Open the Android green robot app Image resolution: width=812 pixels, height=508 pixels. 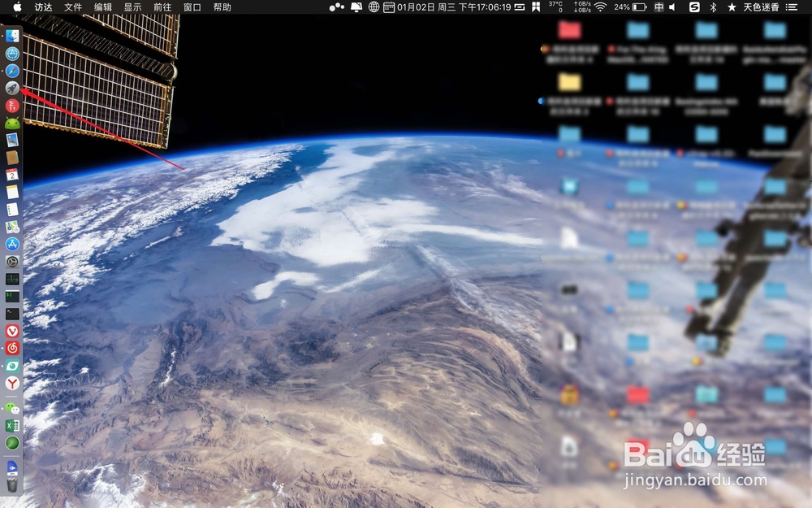coord(12,123)
